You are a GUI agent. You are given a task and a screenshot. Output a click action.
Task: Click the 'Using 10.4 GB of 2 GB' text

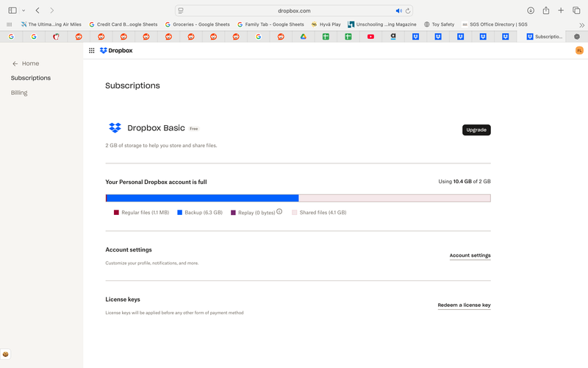tap(465, 181)
